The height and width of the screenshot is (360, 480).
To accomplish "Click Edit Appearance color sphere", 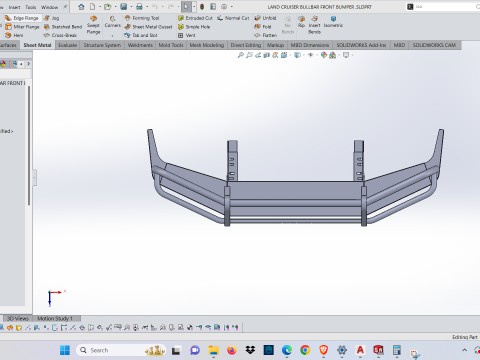I will point(324,55).
